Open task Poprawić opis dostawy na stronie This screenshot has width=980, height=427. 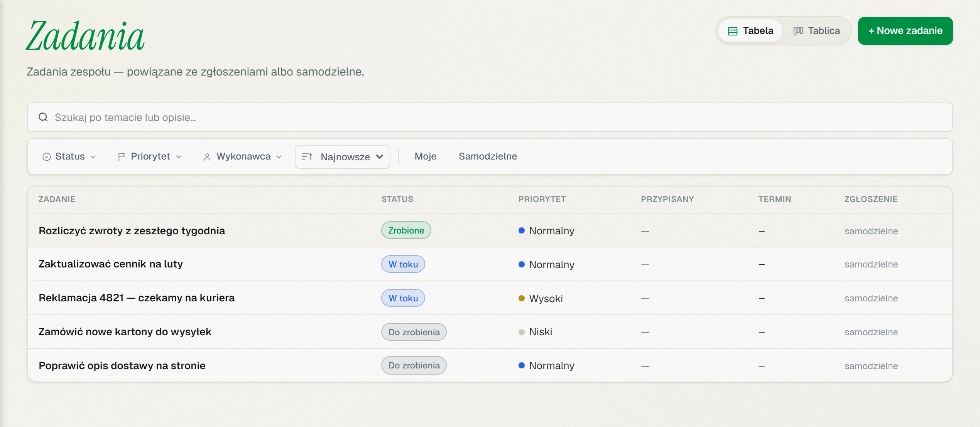point(122,365)
